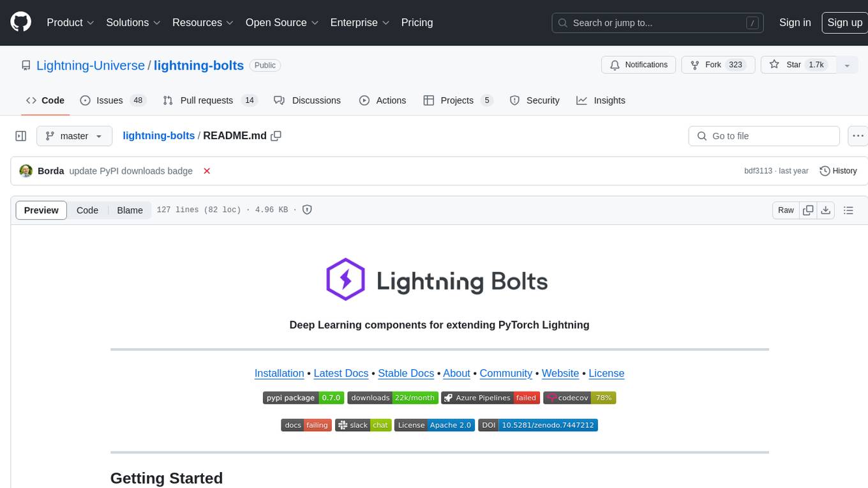Switch to the Issues tab
Viewport: 868px width, 488px height.
[113, 100]
